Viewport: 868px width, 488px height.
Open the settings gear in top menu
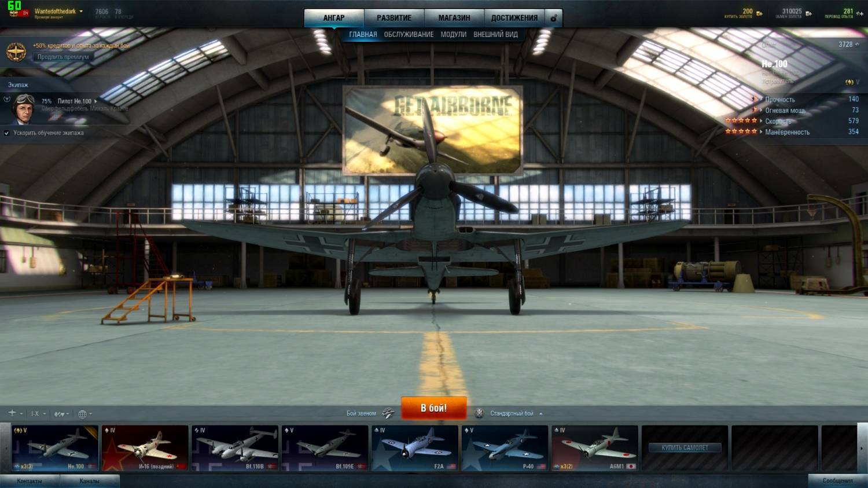554,18
